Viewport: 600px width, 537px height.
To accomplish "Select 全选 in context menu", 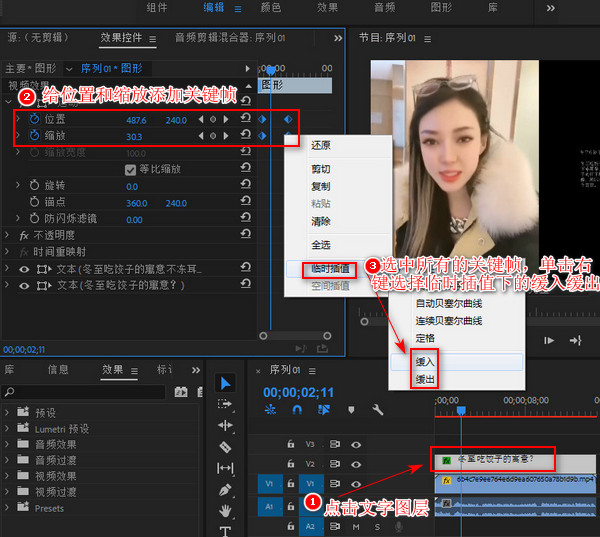I will click(321, 245).
